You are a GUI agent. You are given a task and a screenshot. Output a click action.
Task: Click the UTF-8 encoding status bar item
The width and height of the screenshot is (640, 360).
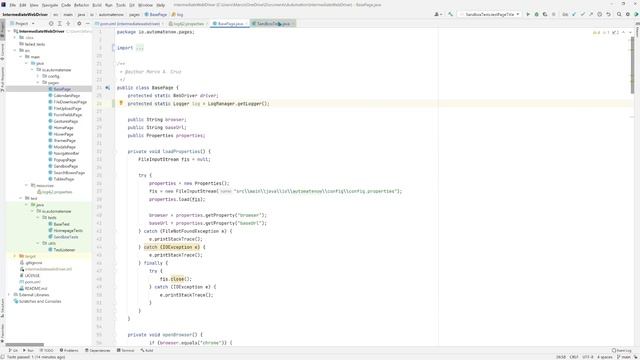(x=588, y=357)
